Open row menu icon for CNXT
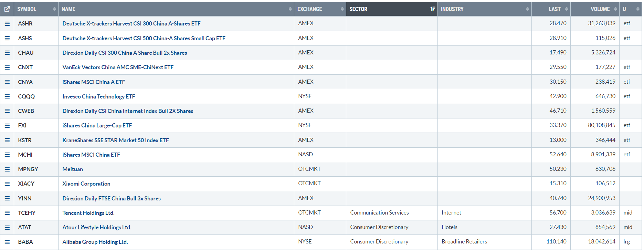Image resolution: width=644 pixels, height=250 pixels. (x=7, y=67)
